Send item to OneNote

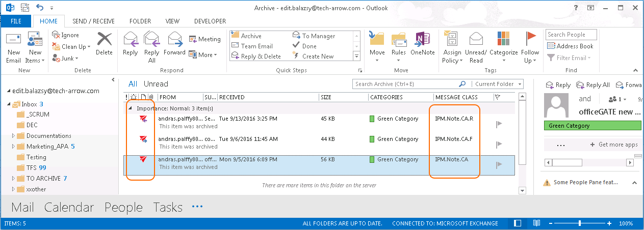point(423,44)
